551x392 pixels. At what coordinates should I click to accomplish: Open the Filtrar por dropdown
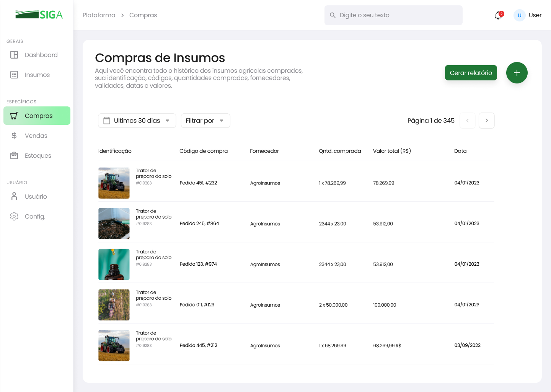205,121
